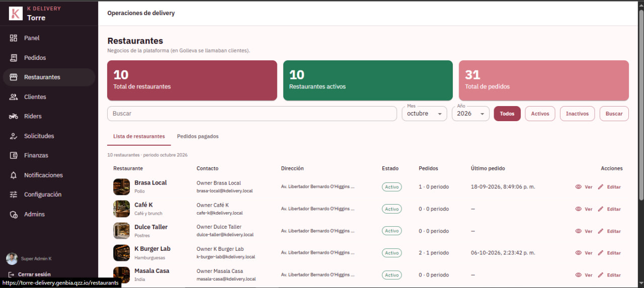Screen dimensions: 644x288
Task: Open the Pedidos sidebar icon
Action: 14,58
